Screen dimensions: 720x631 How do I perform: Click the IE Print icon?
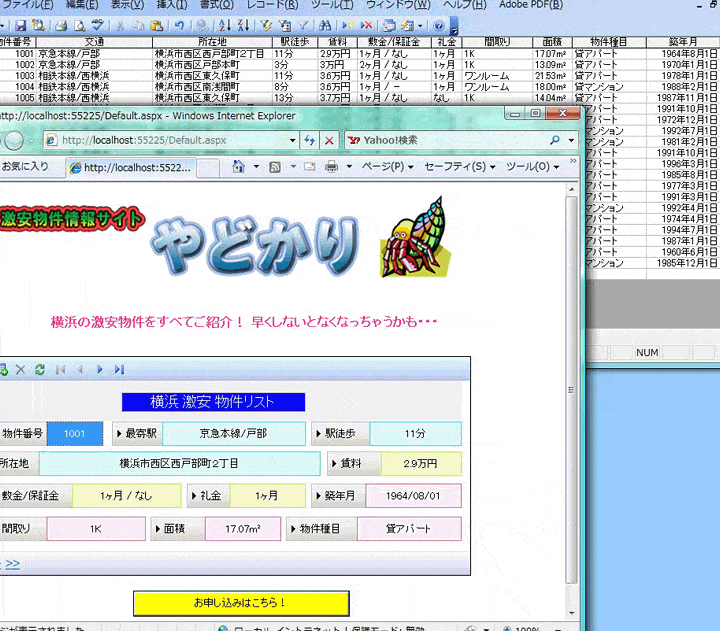point(331,167)
